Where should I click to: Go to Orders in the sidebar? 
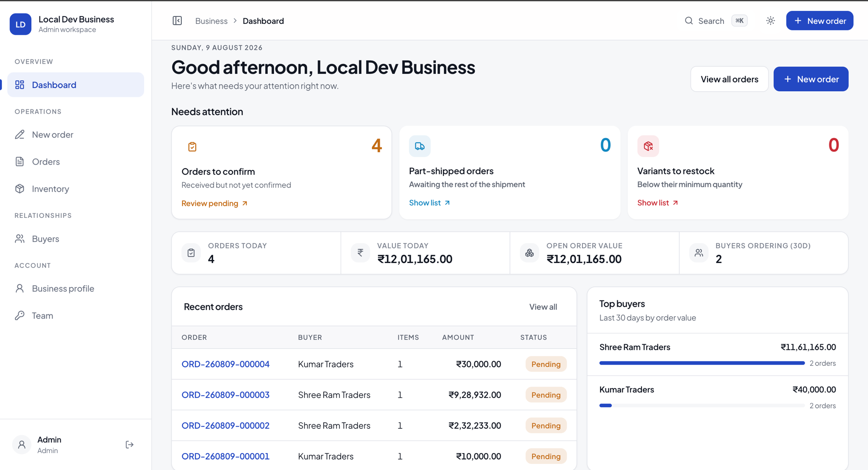(x=76, y=161)
